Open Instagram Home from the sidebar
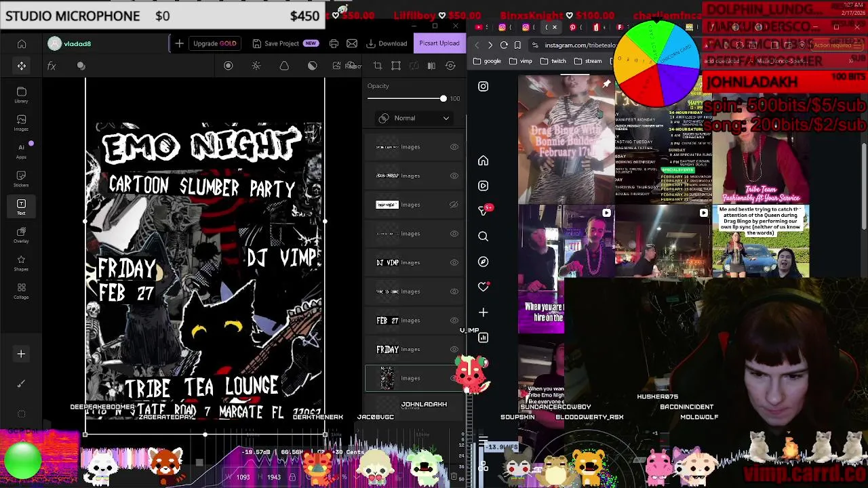The height and width of the screenshot is (488, 868). point(483,161)
